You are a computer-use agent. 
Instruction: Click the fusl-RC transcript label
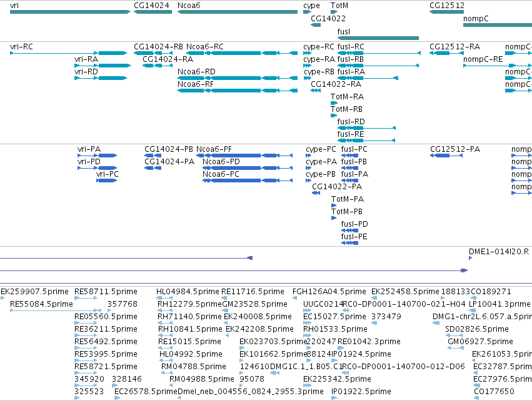[351, 47]
